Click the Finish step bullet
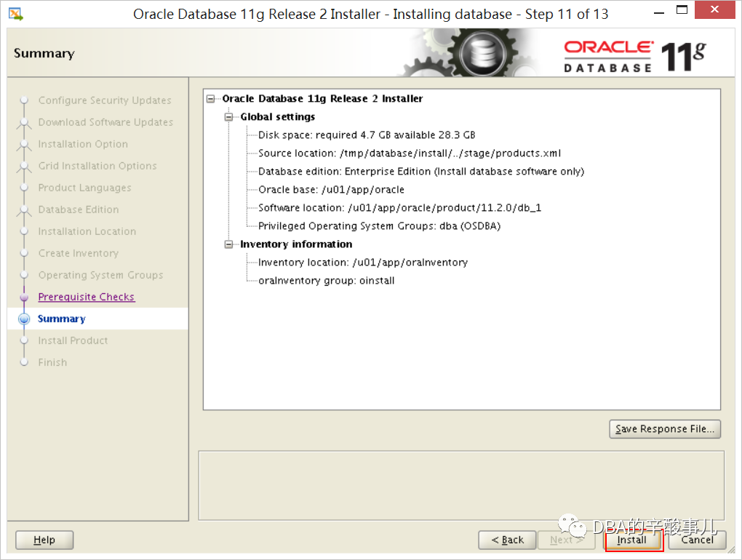742x560 pixels. (x=24, y=362)
